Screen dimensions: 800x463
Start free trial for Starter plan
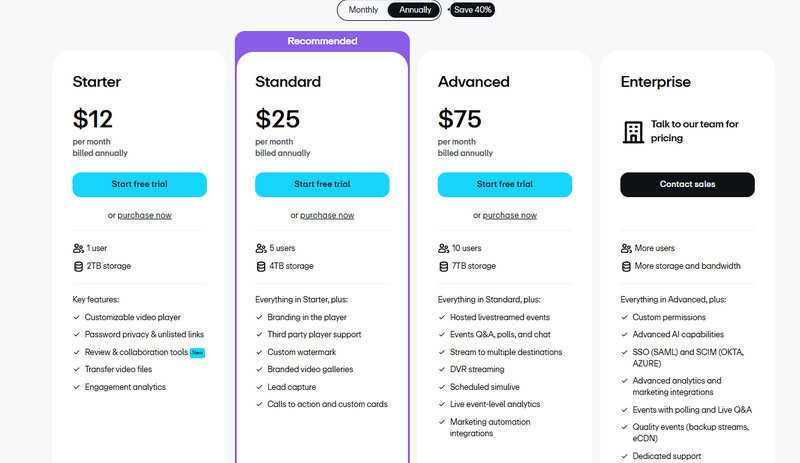[139, 184]
